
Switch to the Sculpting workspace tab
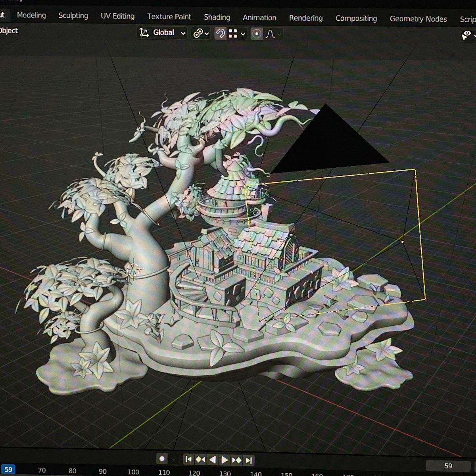73,15
